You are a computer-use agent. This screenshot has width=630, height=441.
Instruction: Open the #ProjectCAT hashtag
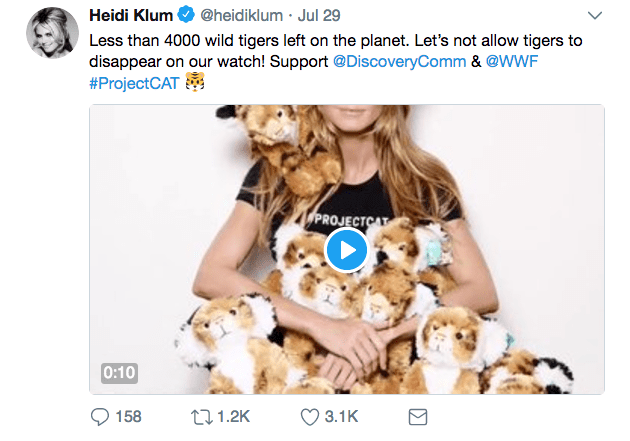click(x=134, y=83)
